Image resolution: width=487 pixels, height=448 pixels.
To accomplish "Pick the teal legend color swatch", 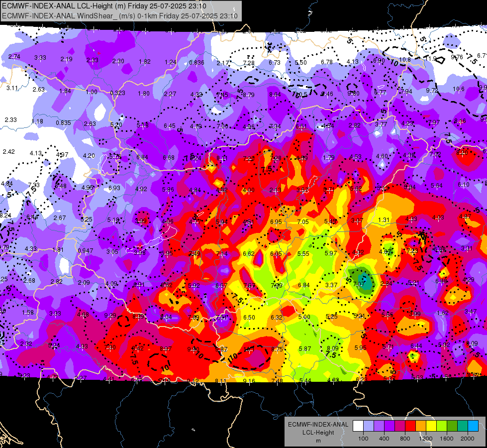I will 463,426.
